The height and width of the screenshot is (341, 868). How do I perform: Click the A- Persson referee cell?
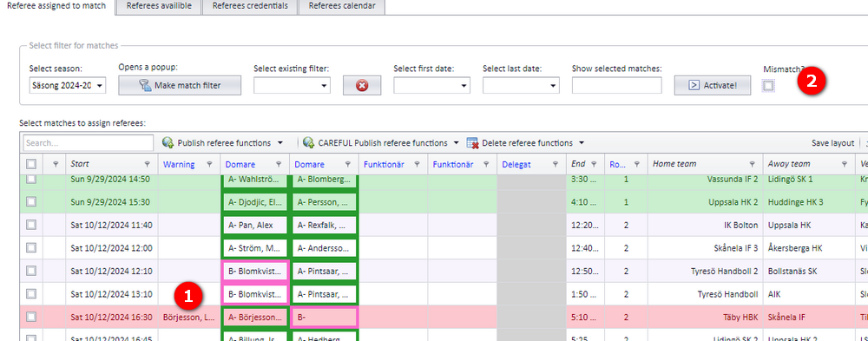325,202
